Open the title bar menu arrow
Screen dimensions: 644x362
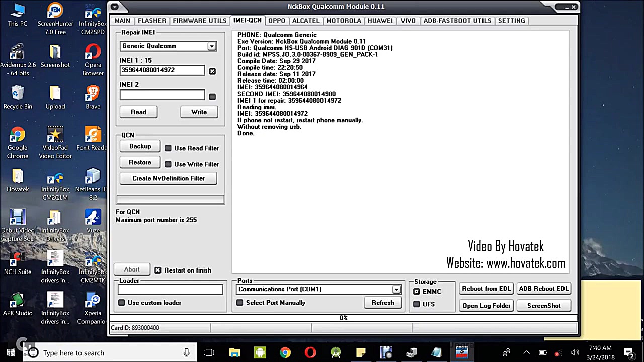(x=114, y=7)
